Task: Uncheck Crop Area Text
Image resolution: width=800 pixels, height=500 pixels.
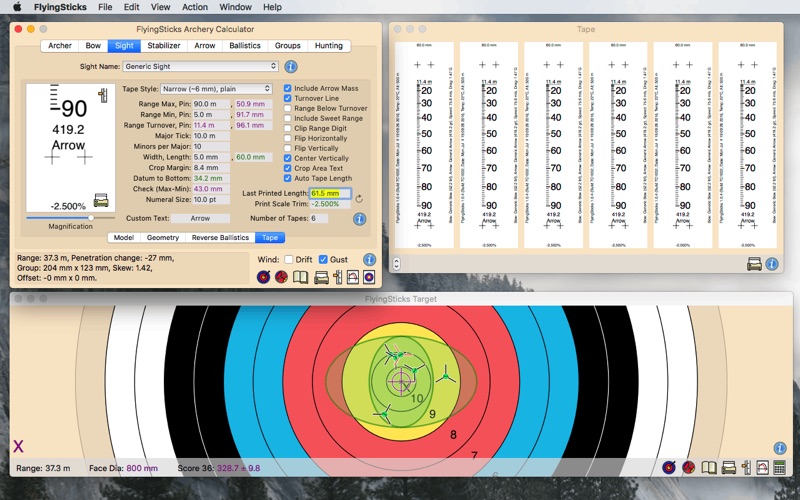Action: click(288, 168)
